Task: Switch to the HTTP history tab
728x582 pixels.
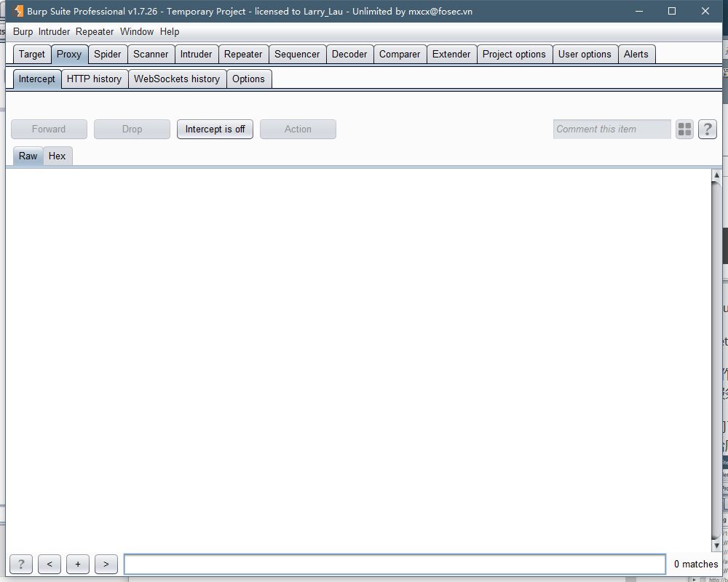Action: [95, 79]
